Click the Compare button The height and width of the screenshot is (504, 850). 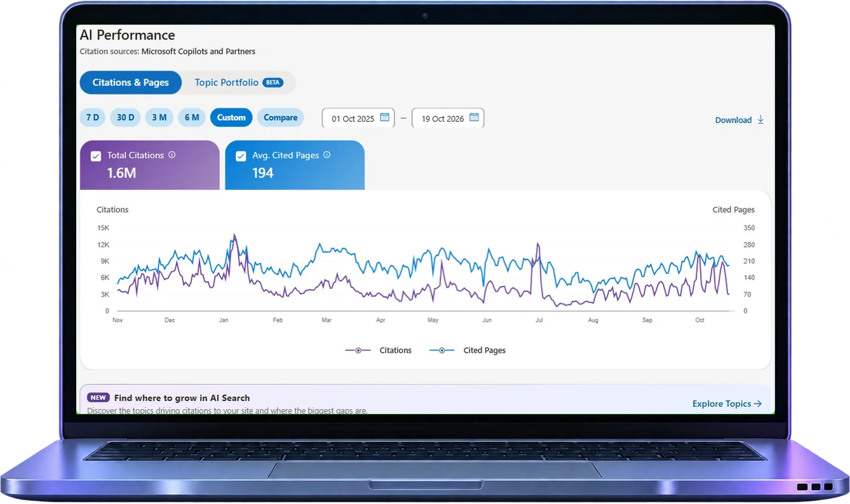281,117
